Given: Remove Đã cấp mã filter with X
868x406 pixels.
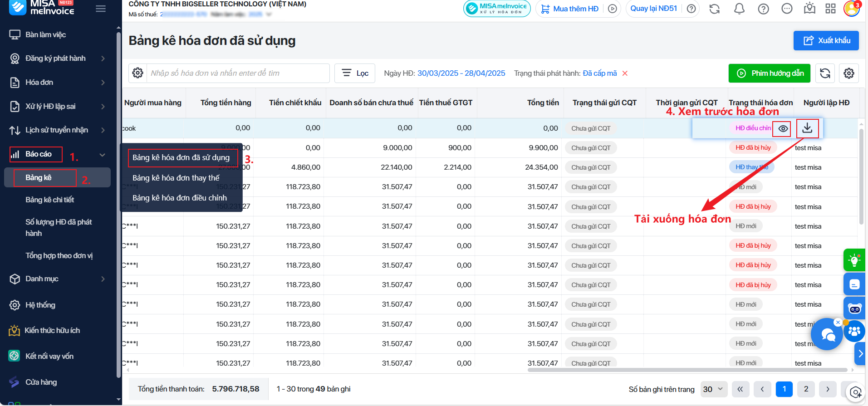Looking at the screenshot, I should (625, 73).
